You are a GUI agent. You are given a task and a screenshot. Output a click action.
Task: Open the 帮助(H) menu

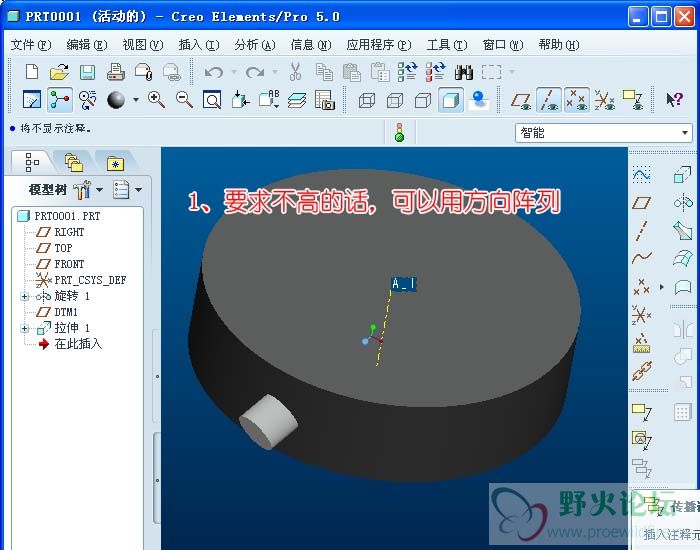559,45
